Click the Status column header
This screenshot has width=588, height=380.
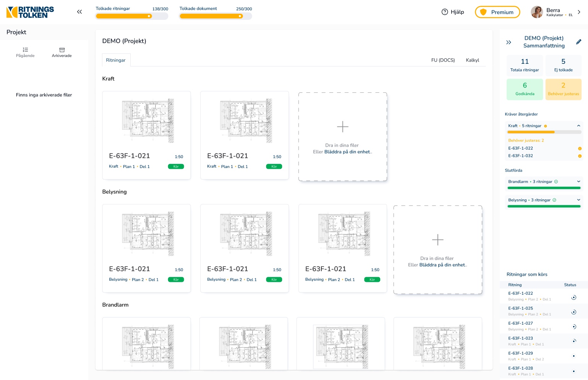coord(570,285)
